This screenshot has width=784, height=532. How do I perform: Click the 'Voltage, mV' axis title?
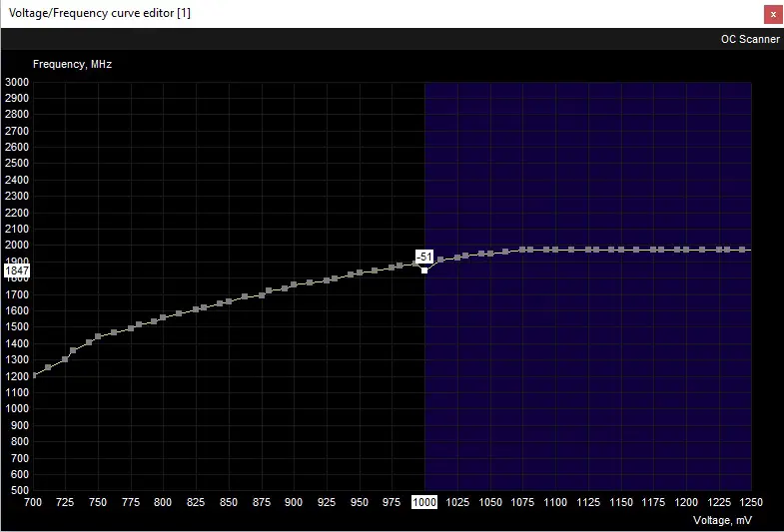point(722,520)
